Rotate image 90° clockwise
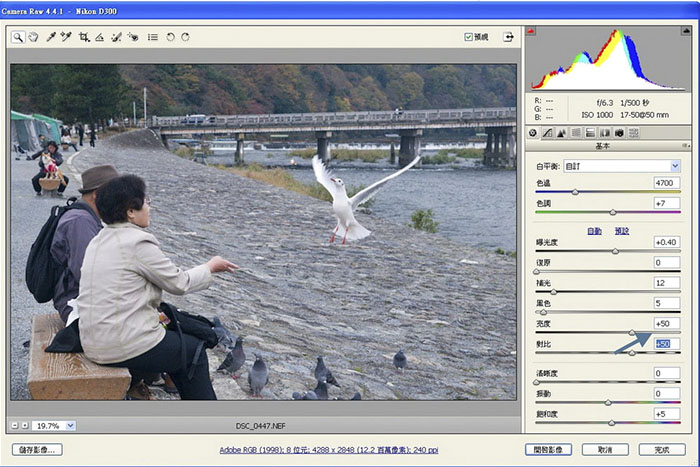Screen dimensions: 700x467 tap(185, 37)
